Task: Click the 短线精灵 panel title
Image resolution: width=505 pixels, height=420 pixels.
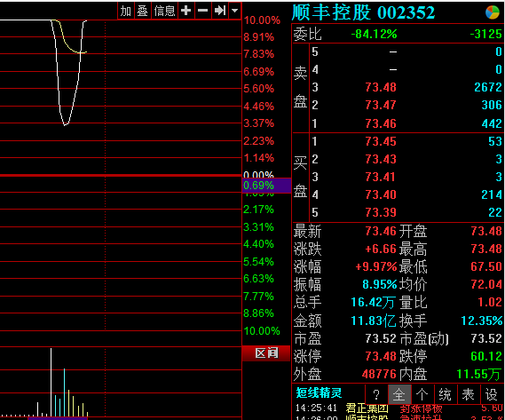Action: [x=319, y=393]
